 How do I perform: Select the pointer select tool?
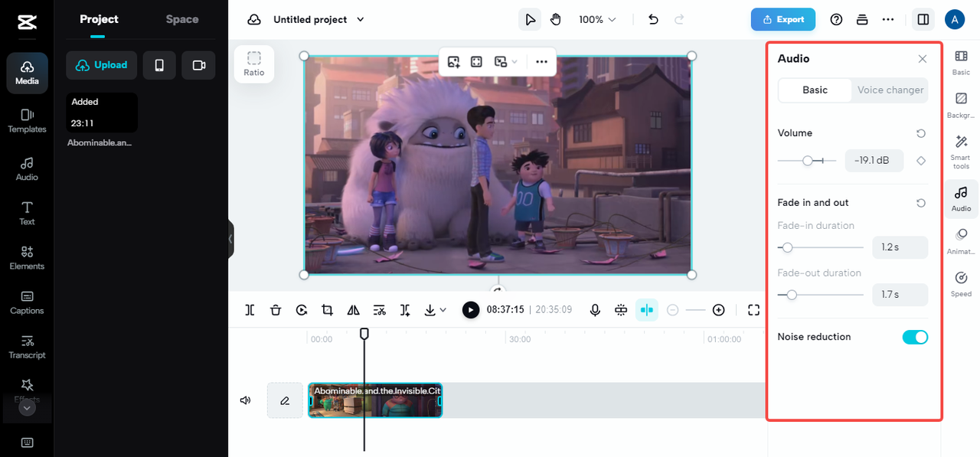pos(530,19)
